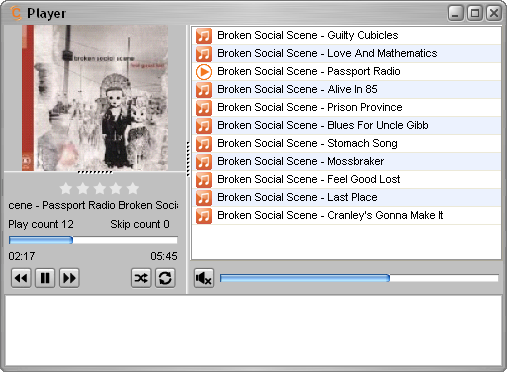Select Broken Social Scene - Alive In 85
The width and height of the screenshot is (507, 372).
point(347,90)
